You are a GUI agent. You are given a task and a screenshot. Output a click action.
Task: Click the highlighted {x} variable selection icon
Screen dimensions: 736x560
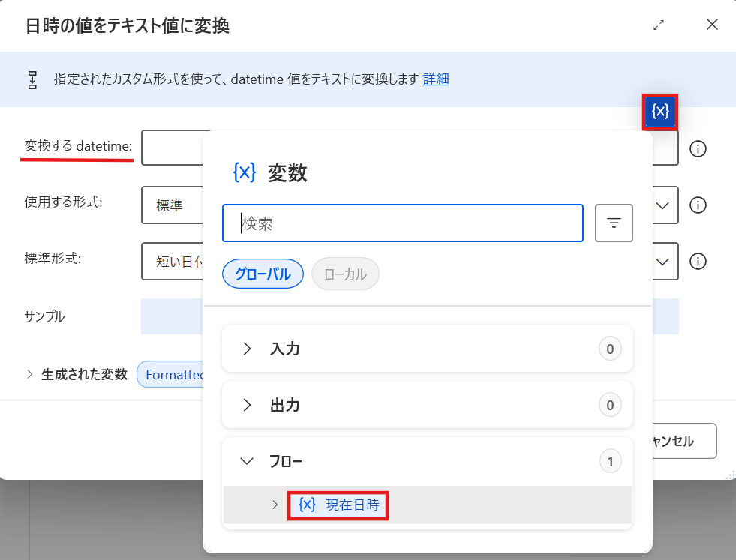click(x=659, y=111)
